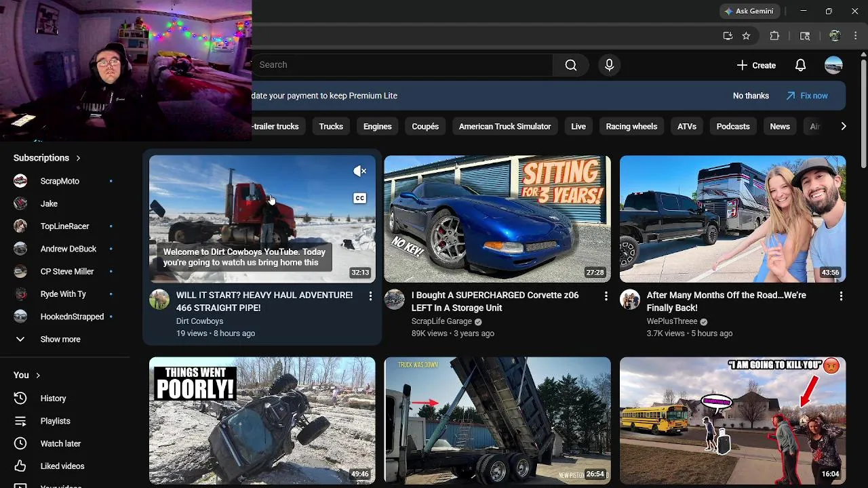
Task: Select the Engines category chip
Action: click(x=378, y=126)
